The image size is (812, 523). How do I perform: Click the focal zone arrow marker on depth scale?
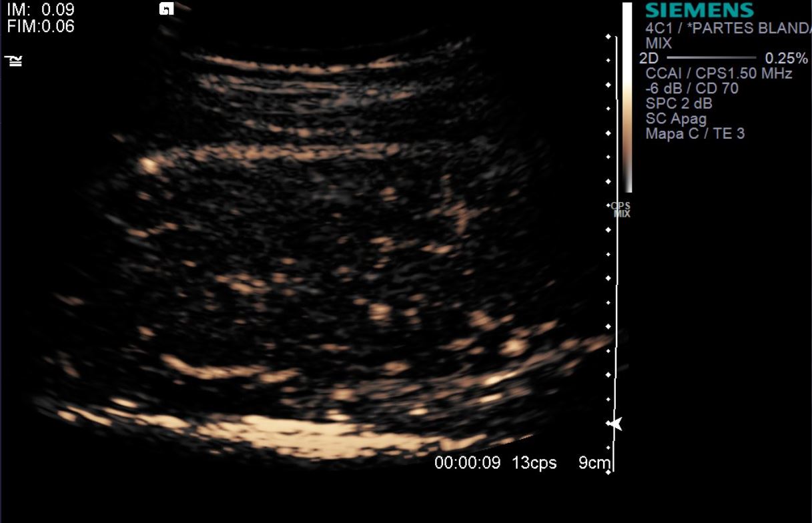(x=615, y=424)
